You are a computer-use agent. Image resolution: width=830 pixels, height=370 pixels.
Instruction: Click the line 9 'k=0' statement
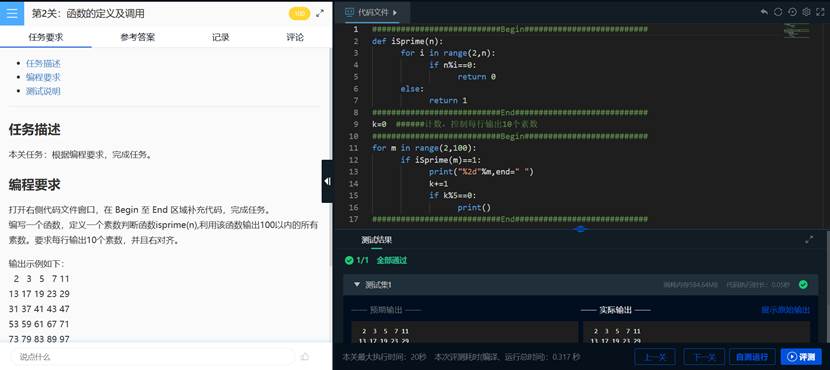click(379, 124)
